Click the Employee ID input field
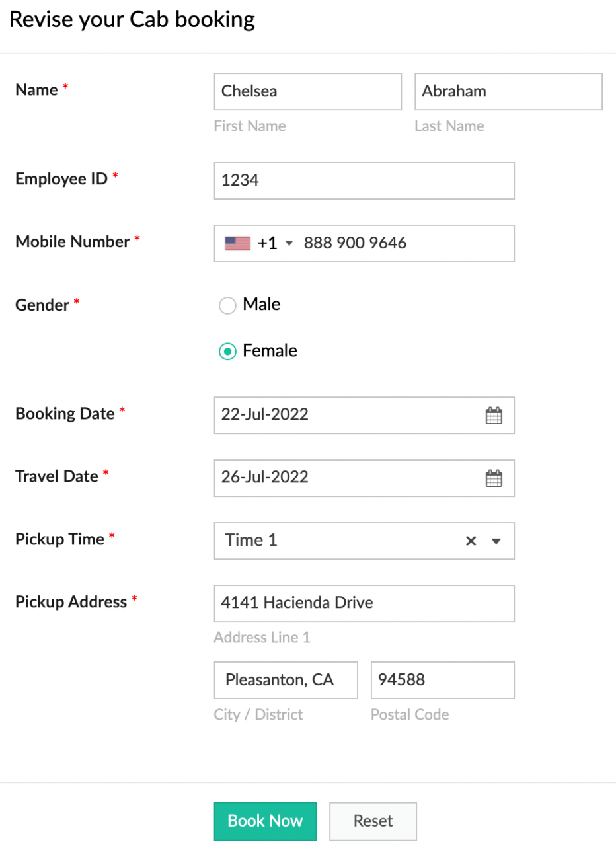 364,180
